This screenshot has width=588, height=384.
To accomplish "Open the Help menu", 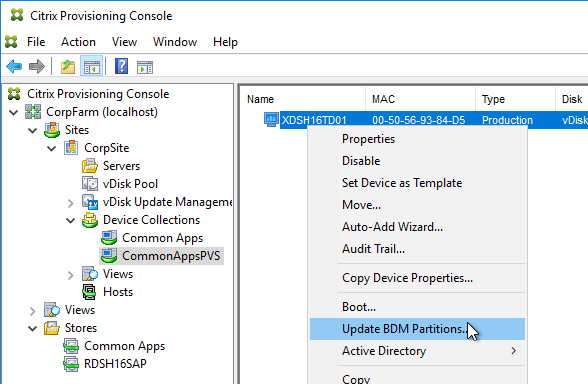I will pyautogui.click(x=225, y=42).
